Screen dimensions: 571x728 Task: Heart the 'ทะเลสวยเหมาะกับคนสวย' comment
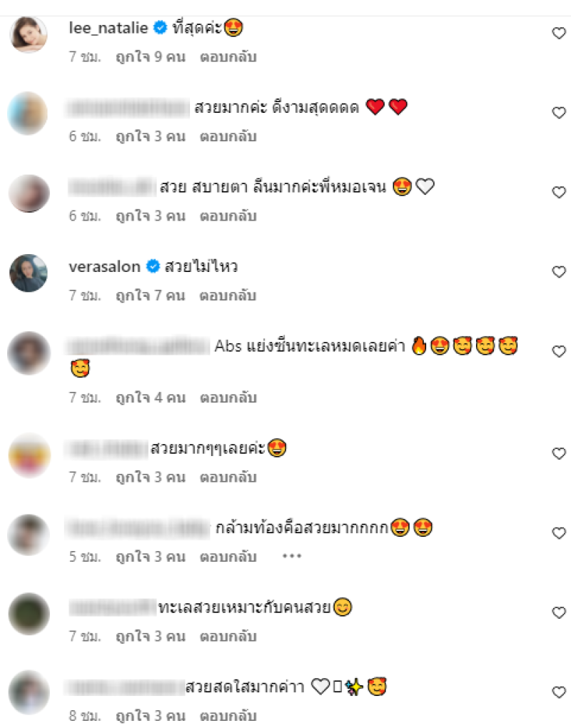[558, 613]
